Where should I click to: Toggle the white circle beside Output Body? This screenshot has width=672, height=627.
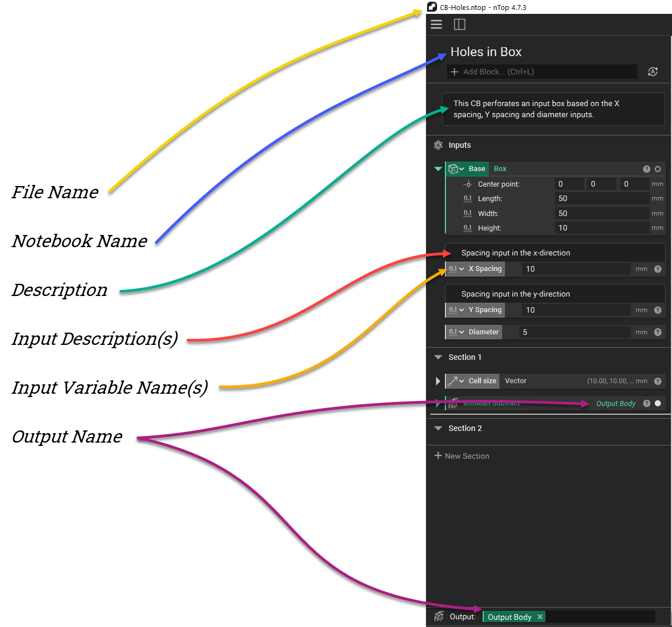pyautogui.click(x=657, y=403)
